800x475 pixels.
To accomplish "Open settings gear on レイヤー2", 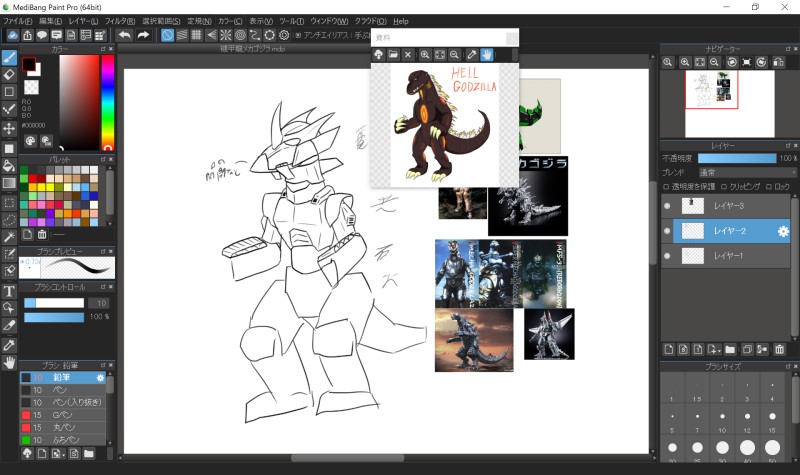I will [783, 231].
